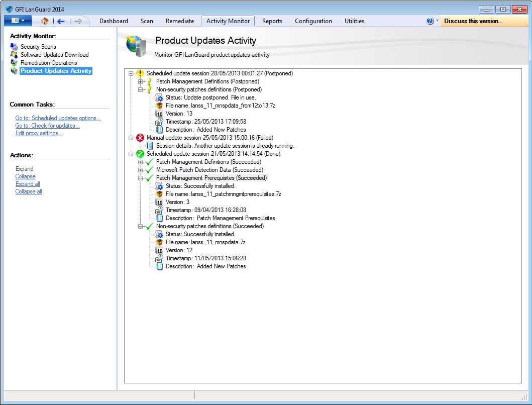Select Patch Management Prerequisites (Succeeded) row
The image size is (532, 405).
coord(211,178)
